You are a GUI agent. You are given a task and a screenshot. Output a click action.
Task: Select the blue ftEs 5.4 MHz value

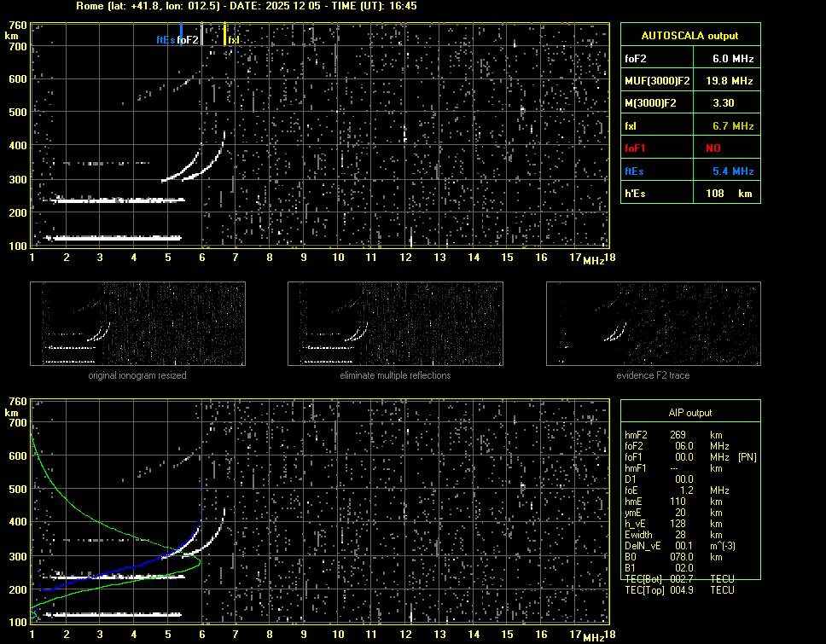tap(732, 171)
